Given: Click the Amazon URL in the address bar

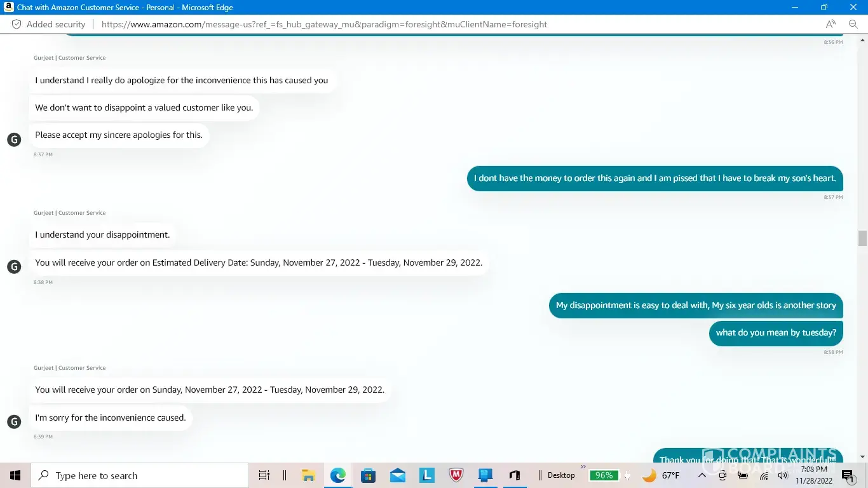Looking at the screenshot, I should [x=324, y=24].
